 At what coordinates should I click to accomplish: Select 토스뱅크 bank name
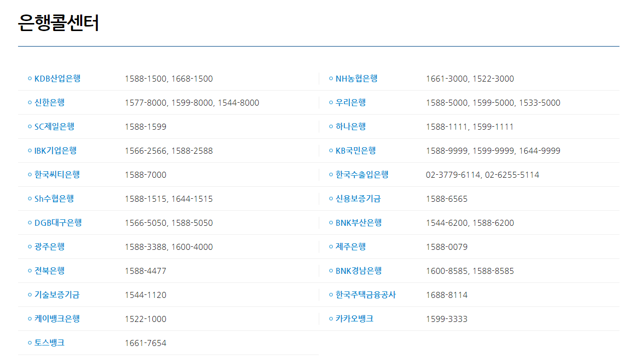tap(49, 343)
